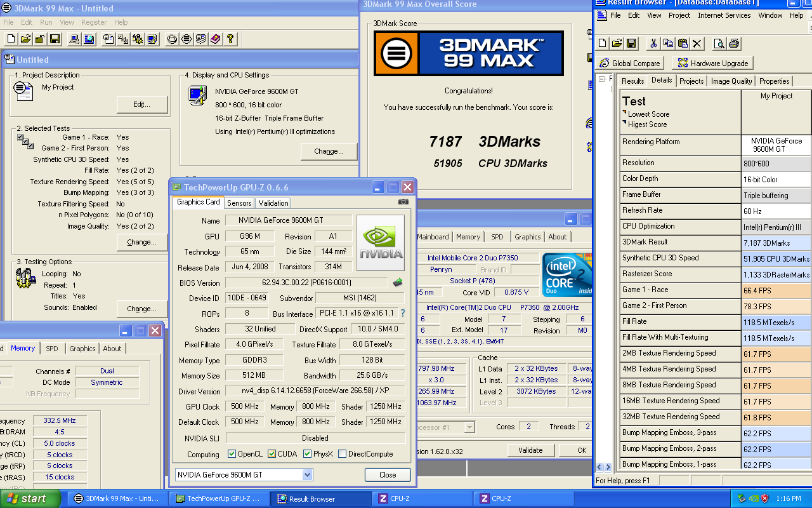Click the Validate button in CPU-Z
Viewport: 812px width, 508px height.
click(x=530, y=450)
